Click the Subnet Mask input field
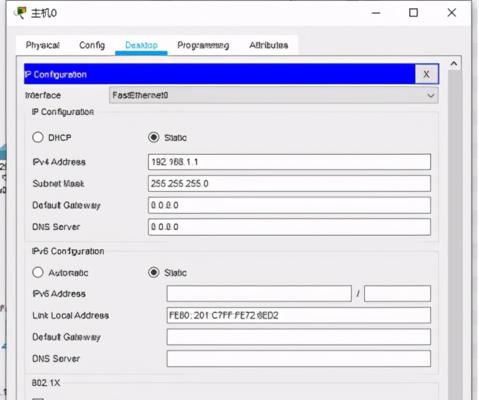479x400 pixels. (x=289, y=184)
